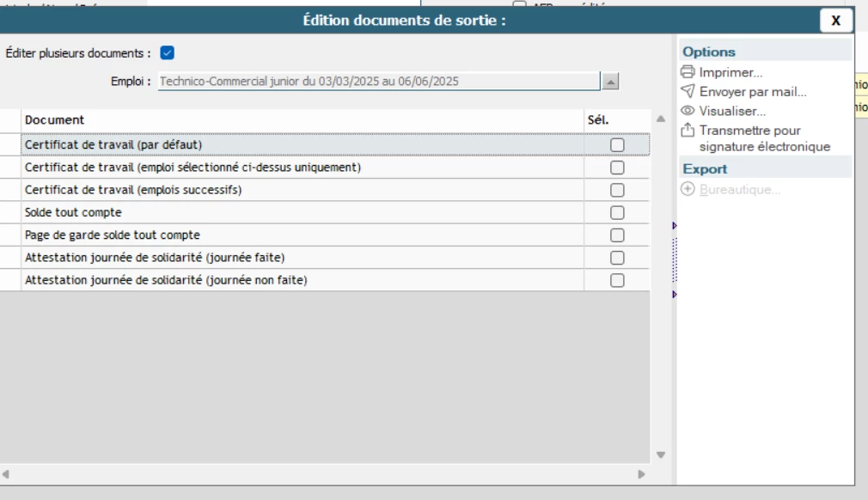Open Visualiser... option
The width and height of the screenshot is (868, 500).
click(x=732, y=111)
